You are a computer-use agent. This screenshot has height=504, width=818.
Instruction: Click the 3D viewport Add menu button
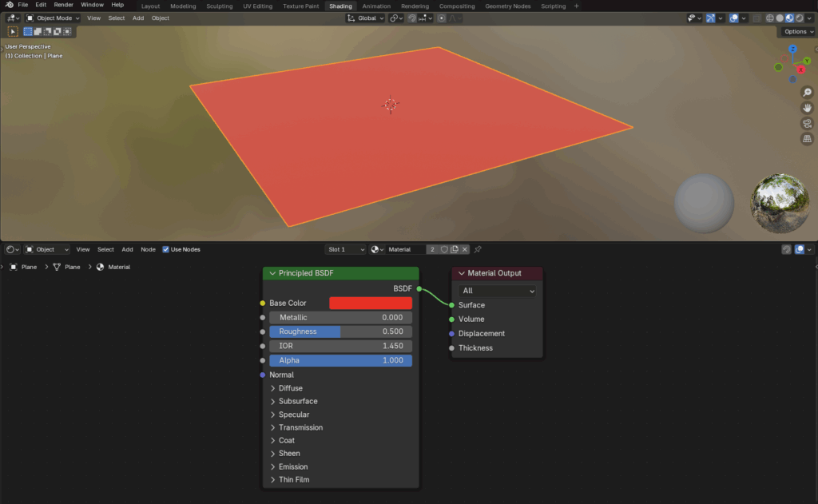click(137, 18)
